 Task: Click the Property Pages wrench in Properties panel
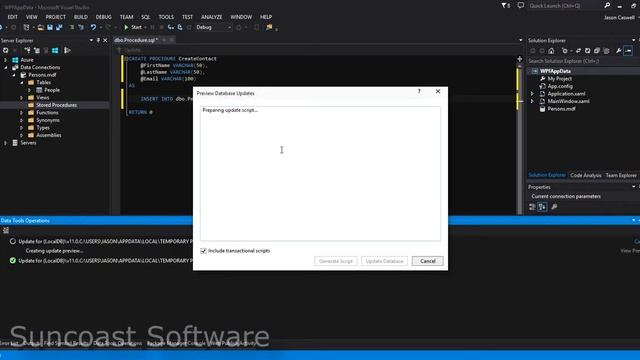click(x=554, y=207)
